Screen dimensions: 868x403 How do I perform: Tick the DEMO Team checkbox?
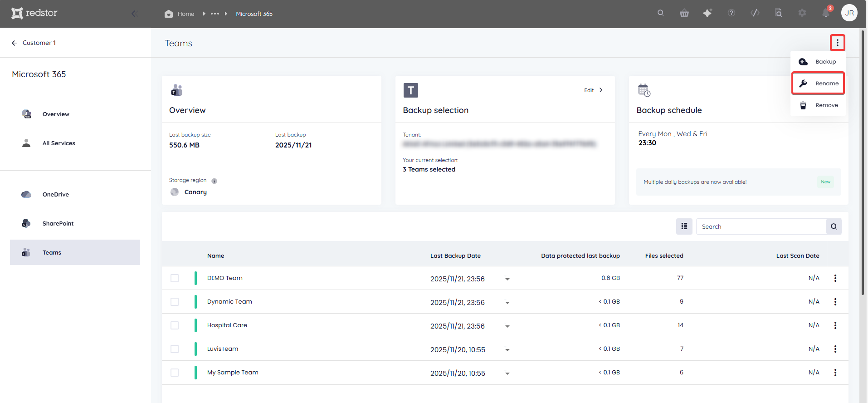tap(175, 278)
